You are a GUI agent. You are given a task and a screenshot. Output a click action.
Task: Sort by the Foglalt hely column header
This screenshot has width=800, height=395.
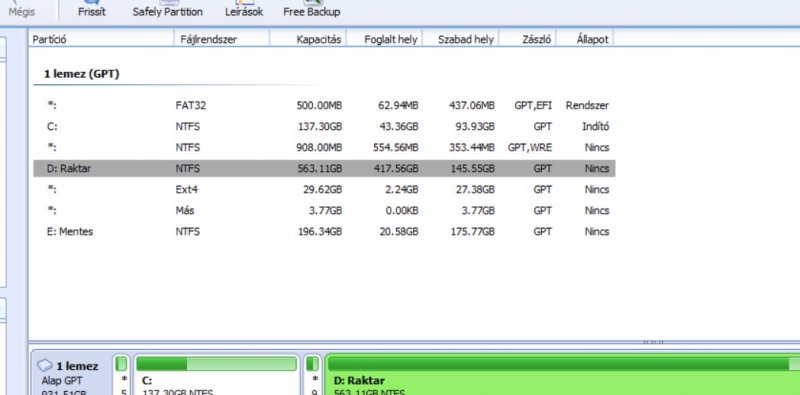[x=385, y=39]
